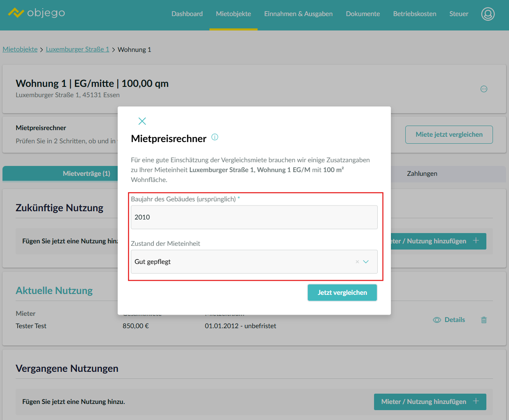Viewport: 509px width, 420px height.
Task: Delete tenant Tester Test via trash icon
Action: 484,320
